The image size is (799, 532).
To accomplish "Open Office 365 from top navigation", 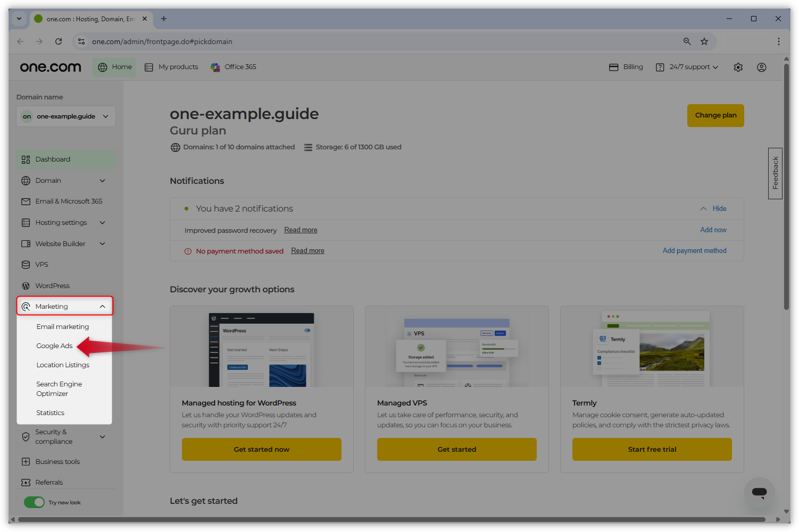I will [234, 67].
